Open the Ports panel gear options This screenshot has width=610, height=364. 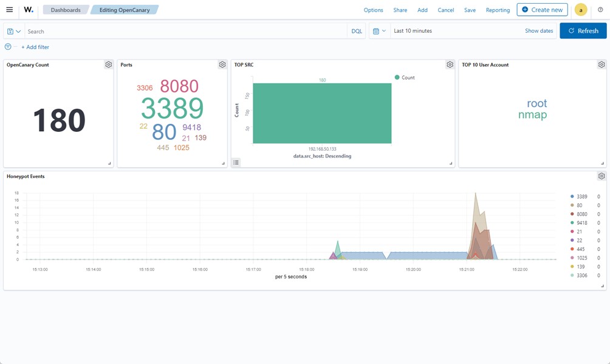click(x=222, y=65)
